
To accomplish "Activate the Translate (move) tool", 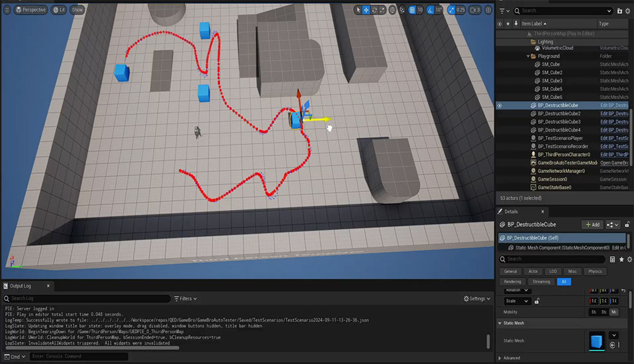I will (x=366, y=10).
